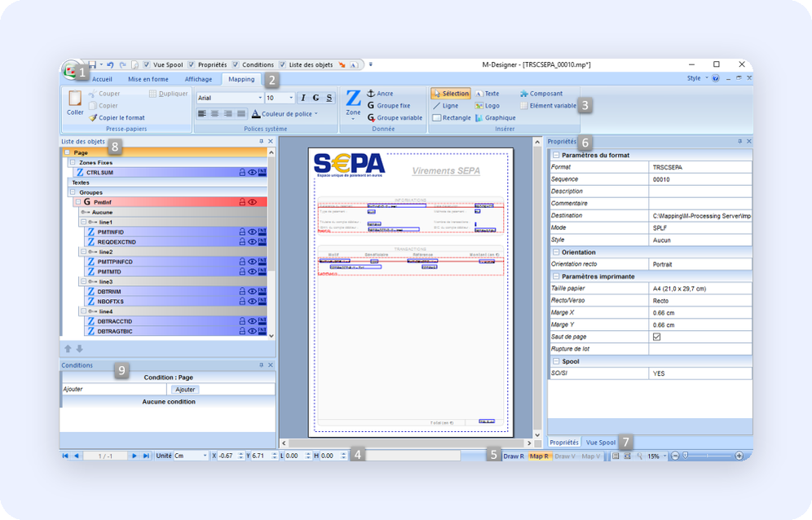Undo the last action
The image size is (812, 520).
(x=110, y=64)
